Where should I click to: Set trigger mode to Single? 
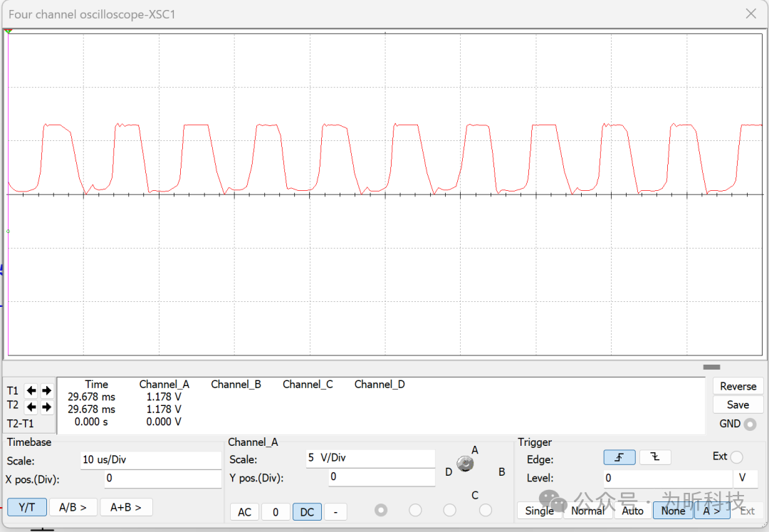[x=540, y=511]
